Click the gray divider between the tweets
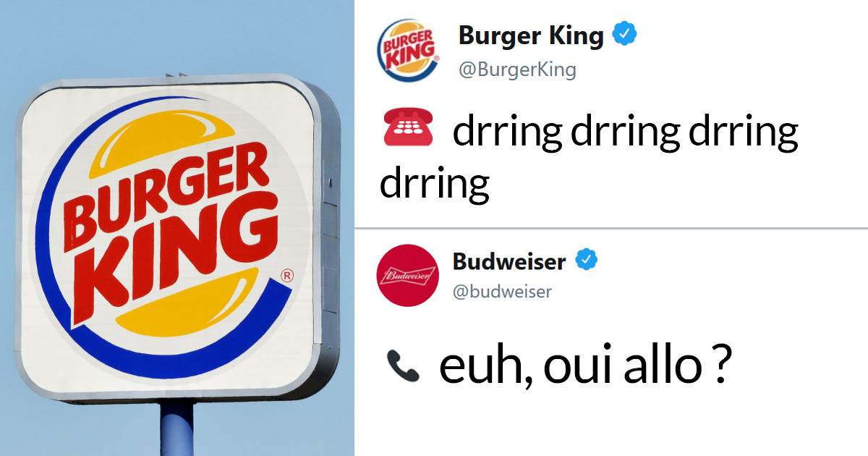The image size is (868, 456). [x=611, y=228]
